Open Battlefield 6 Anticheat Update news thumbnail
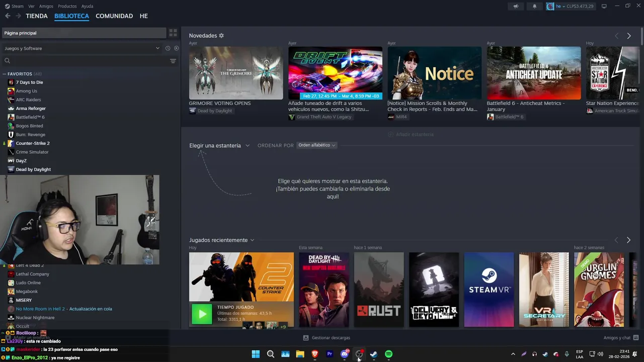Image resolution: width=644 pixels, height=362 pixels. pyautogui.click(x=534, y=73)
